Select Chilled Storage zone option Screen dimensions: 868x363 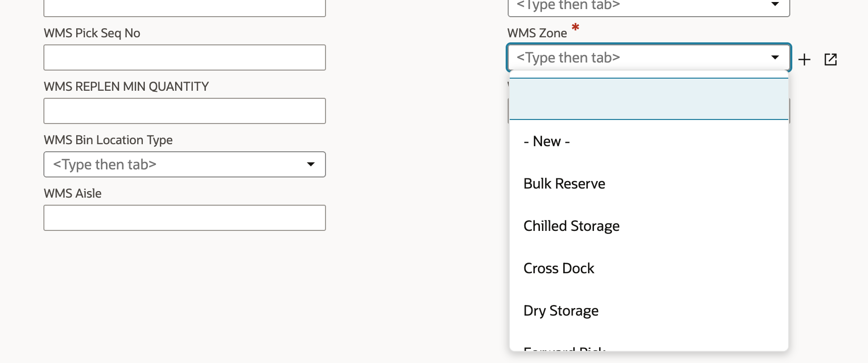pyautogui.click(x=649, y=226)
